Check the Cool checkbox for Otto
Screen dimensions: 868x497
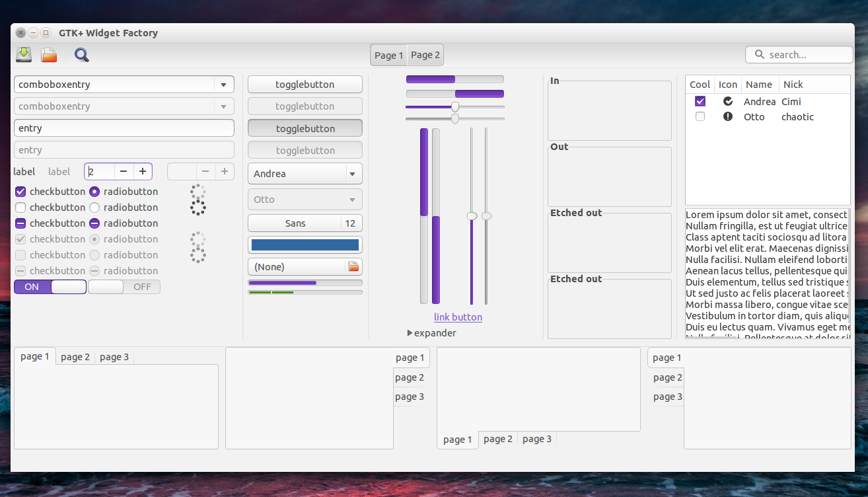[700, 116]
